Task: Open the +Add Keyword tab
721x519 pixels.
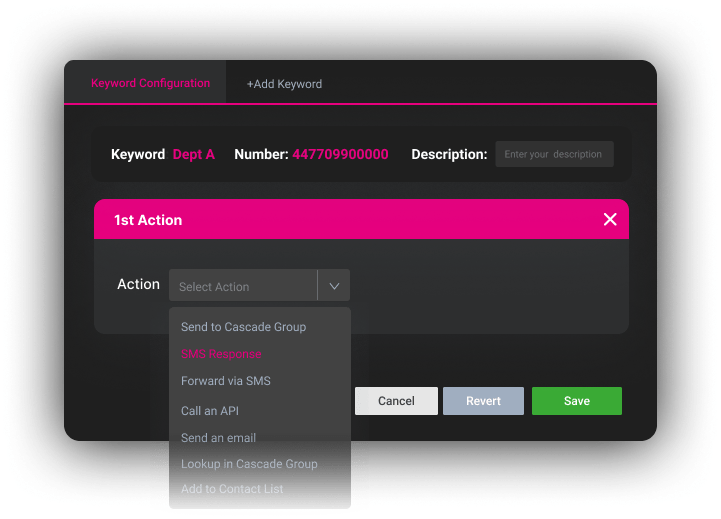Action: (284, 84)
